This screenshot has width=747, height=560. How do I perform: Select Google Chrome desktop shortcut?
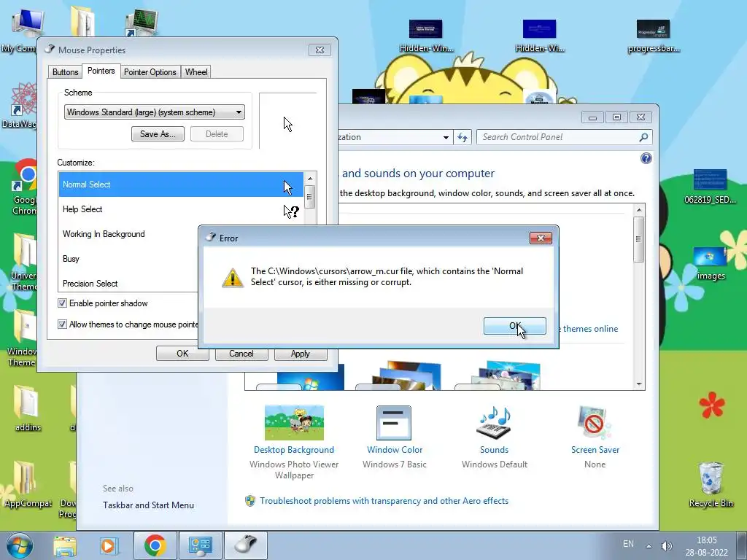25,187
